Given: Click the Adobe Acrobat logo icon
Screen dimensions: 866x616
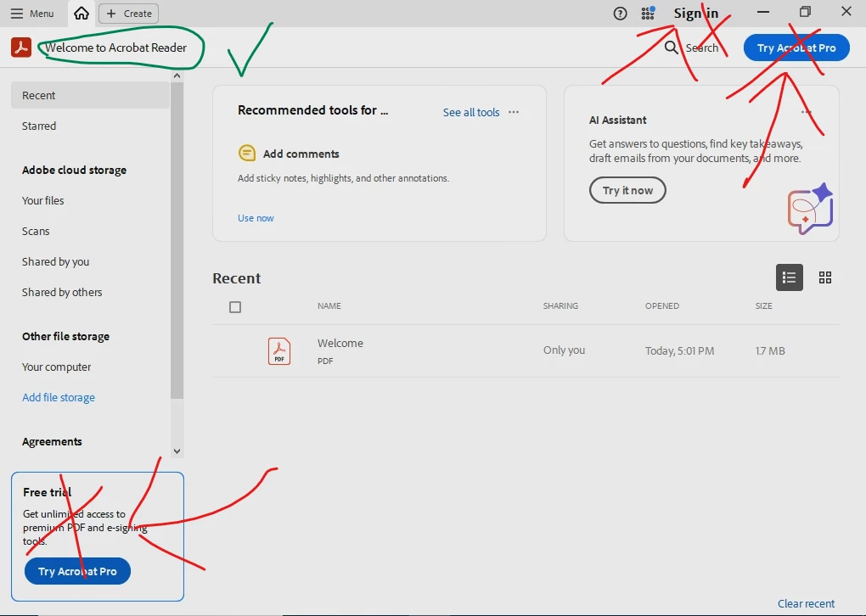Looking at the screenshot, I should 21,48.
